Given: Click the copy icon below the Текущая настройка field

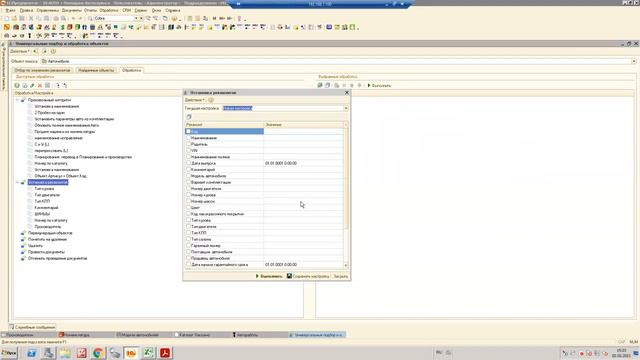Looking at the screenshot, I should point(189,117).
